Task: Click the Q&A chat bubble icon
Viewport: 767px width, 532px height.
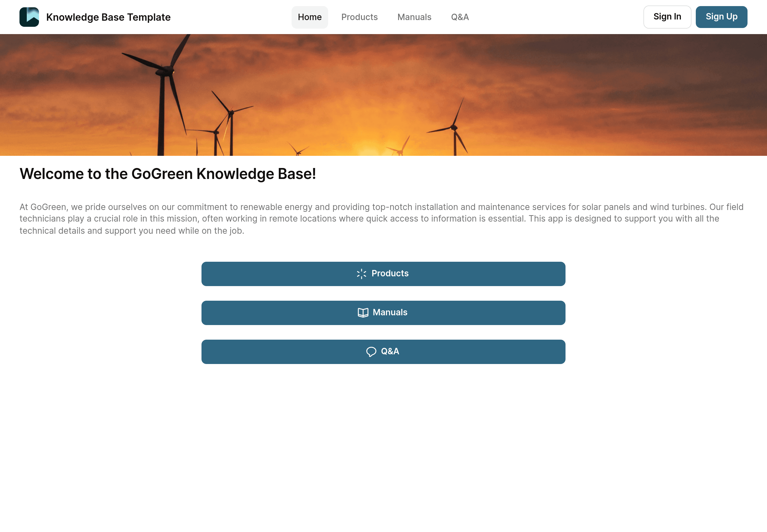Action: tap(371, 351)
